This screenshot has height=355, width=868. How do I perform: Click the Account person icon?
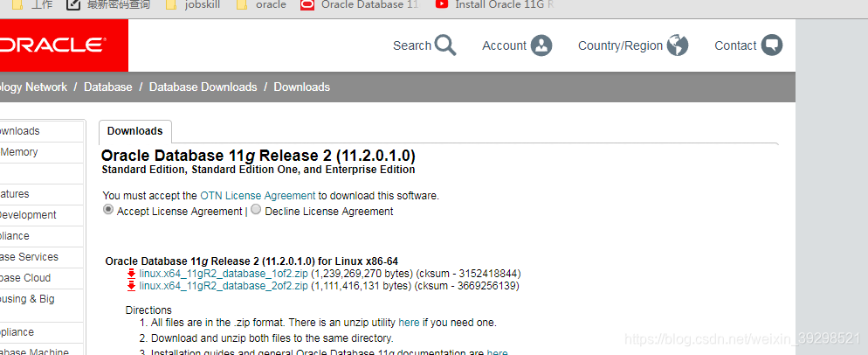coord(541,45)
